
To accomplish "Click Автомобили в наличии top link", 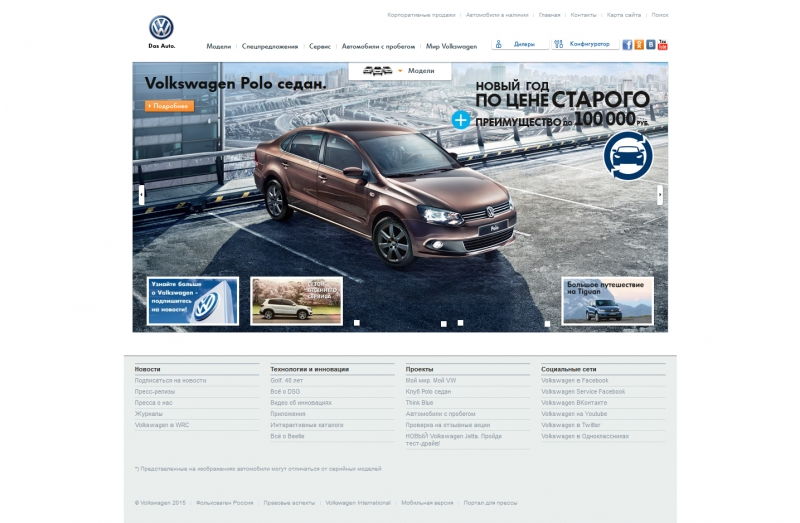I will click(x=497, y=15).
